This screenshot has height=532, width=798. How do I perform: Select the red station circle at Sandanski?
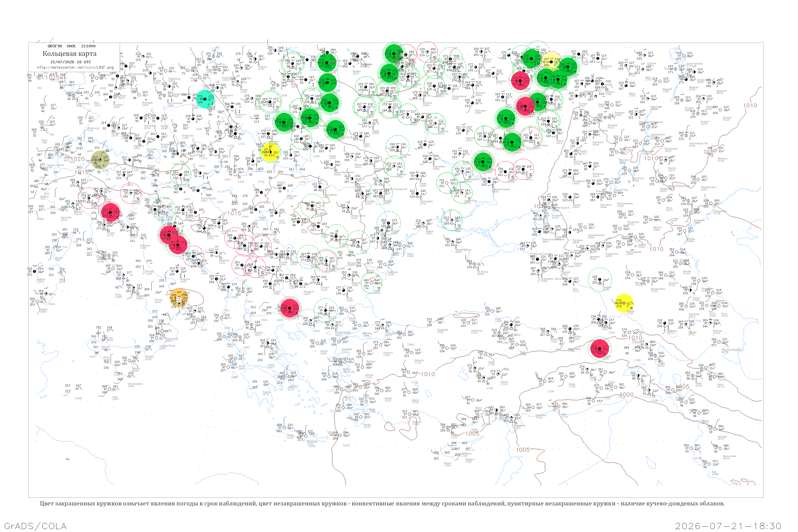(x=289, y=308)
